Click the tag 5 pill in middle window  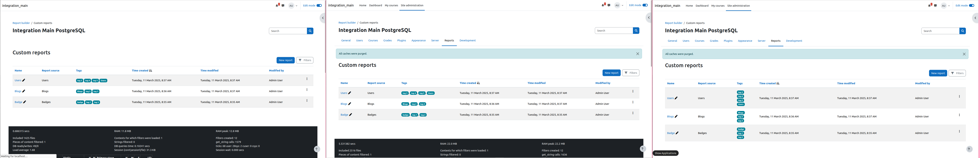(x=422, y=93)
